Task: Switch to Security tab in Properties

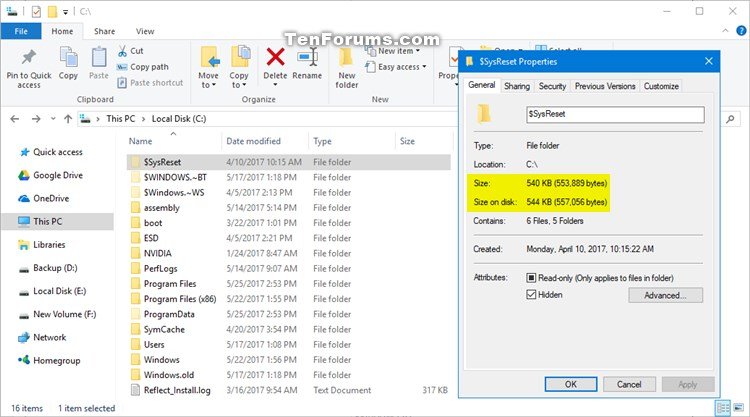Action: [552, 86]
